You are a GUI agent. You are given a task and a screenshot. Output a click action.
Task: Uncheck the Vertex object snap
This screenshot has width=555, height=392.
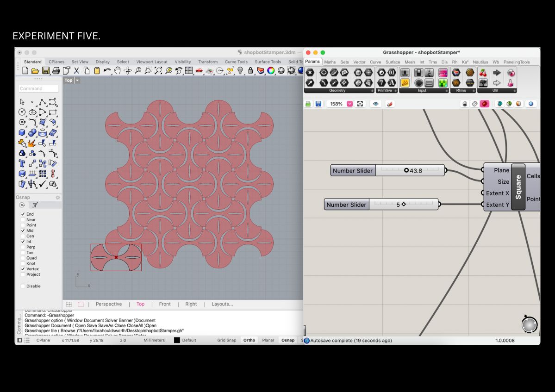point(23,269)
